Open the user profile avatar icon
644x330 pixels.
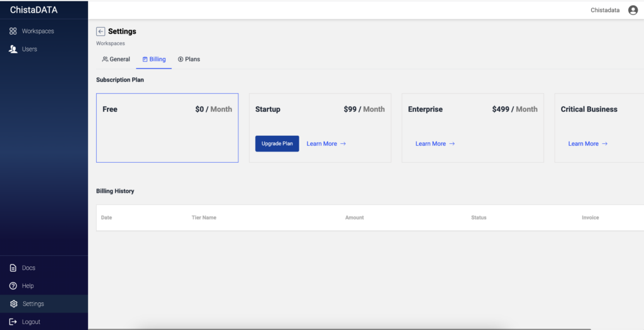tap(633, 10)
